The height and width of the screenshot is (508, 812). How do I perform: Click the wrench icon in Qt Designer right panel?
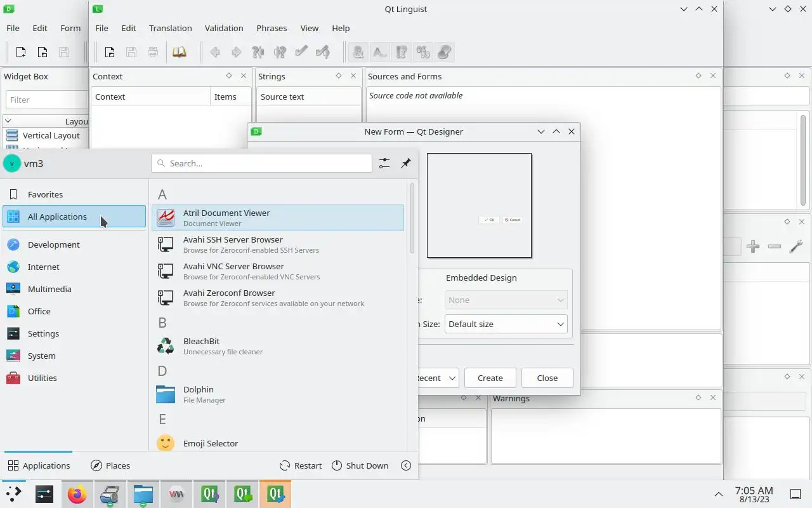[x=796, y=246]
